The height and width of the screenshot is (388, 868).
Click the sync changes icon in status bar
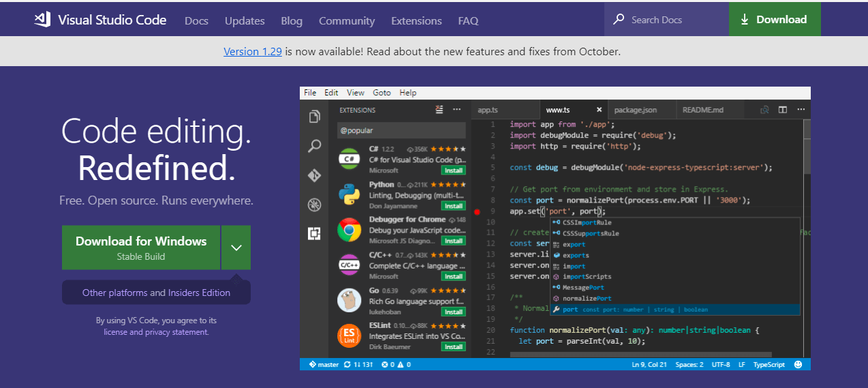click(347, 365)
